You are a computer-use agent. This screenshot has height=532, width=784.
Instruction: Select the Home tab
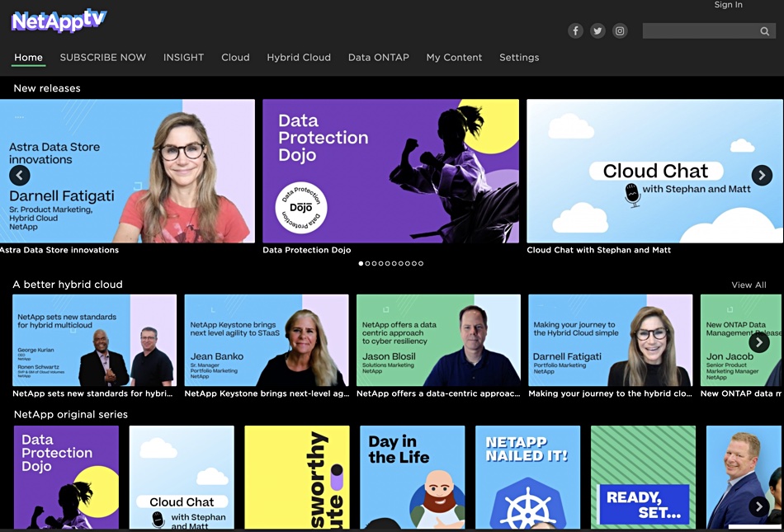[x=29, y=58]
